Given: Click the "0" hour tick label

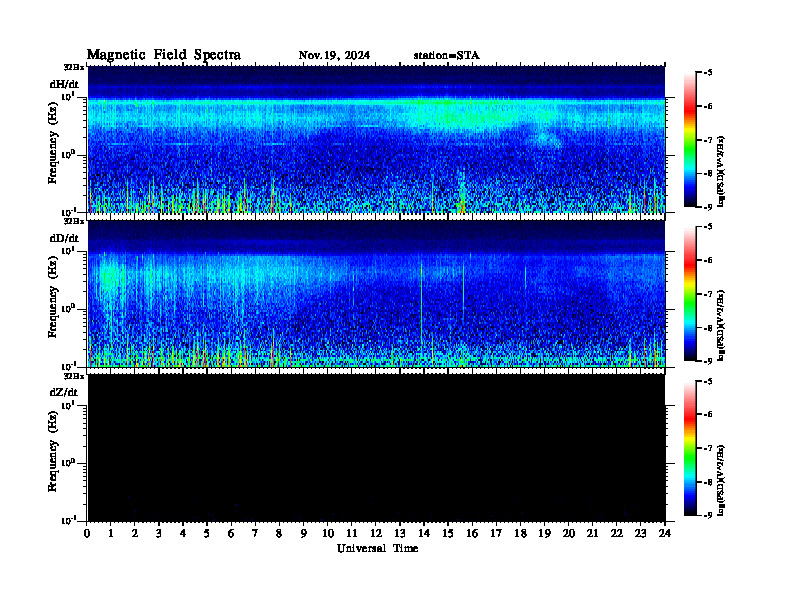Looking at the screenshot, I should point(87,533).
